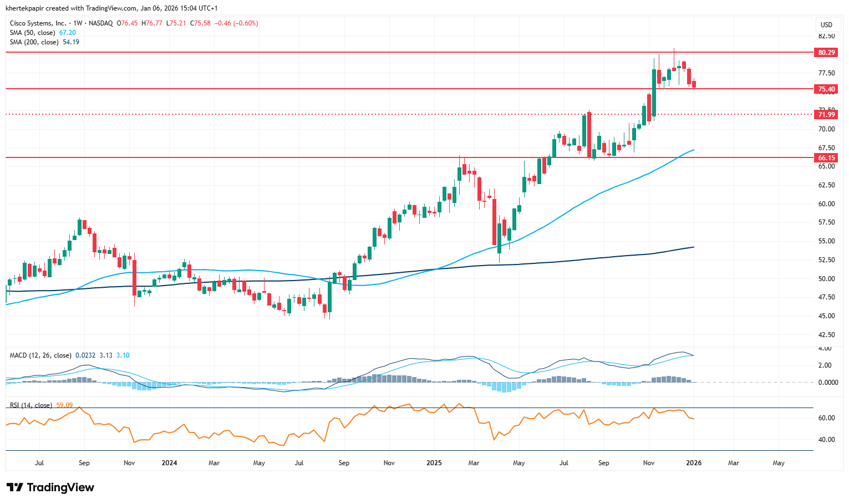Click the 2026 label on time axis
The image size is (849, 504).
click(x=694, y=463)
